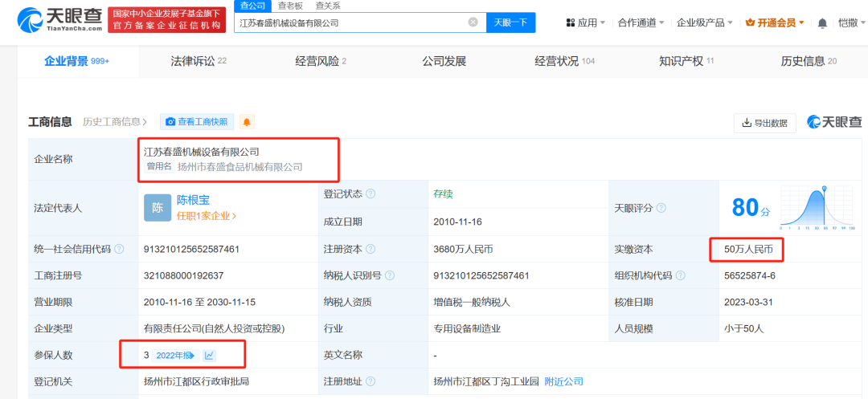Click 增值税一般纳税人 value

pyautogui.click(x=472, y=303)
